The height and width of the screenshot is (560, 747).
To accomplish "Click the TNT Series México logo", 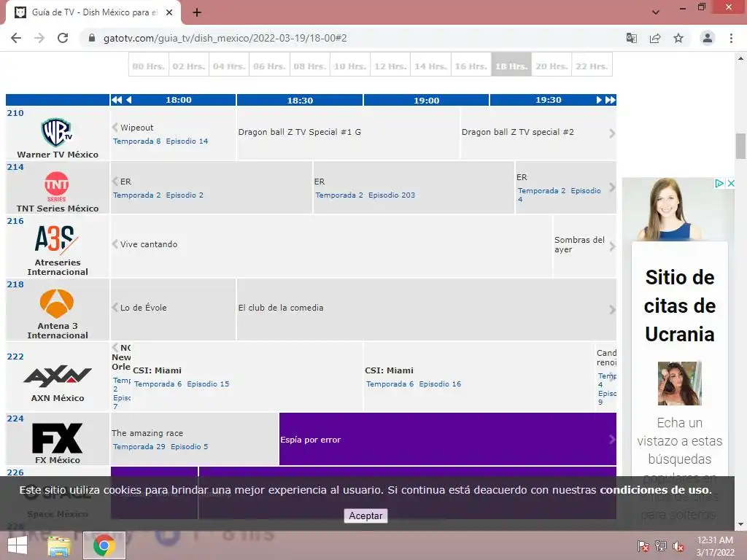I will pyautogui.click(x=57, y=186).
